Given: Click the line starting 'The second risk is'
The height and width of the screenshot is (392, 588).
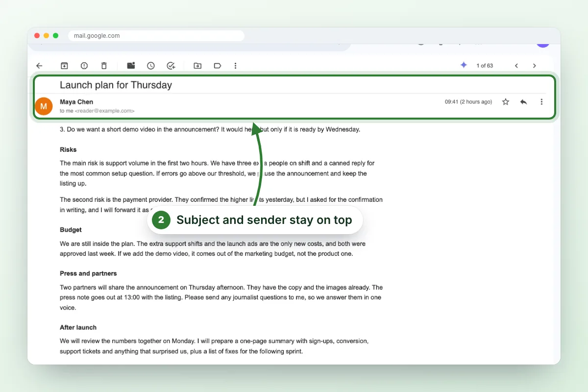Looking at the screenshot, I should pos(221,199).
